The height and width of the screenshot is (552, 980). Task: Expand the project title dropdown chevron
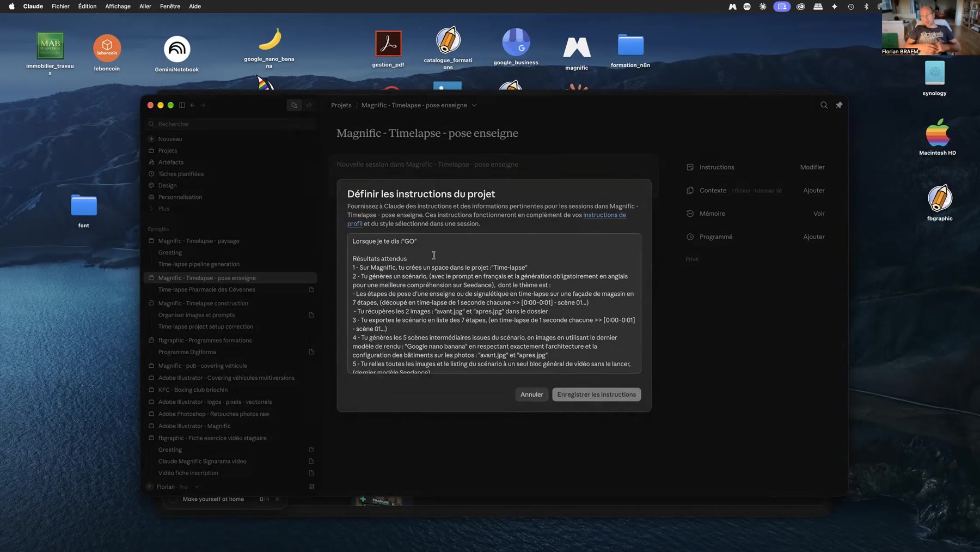[474, 105]
